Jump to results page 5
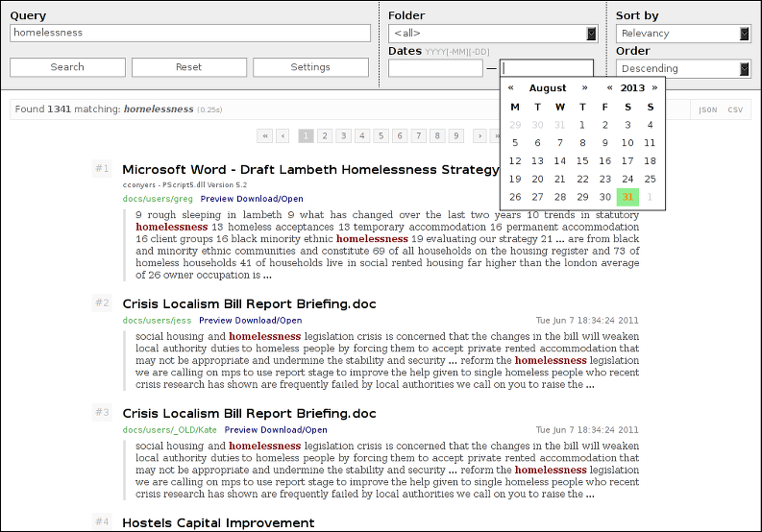 [x=381, y=136]
